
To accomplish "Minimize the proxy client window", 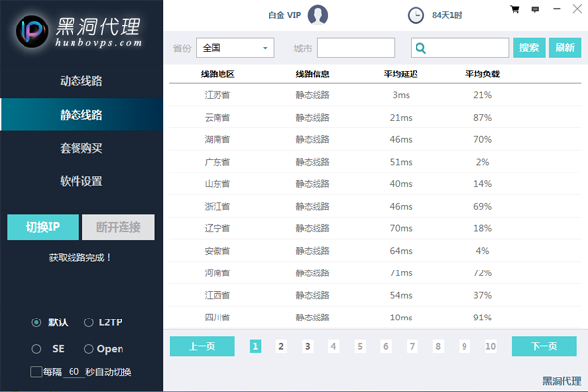I will 555,9.
